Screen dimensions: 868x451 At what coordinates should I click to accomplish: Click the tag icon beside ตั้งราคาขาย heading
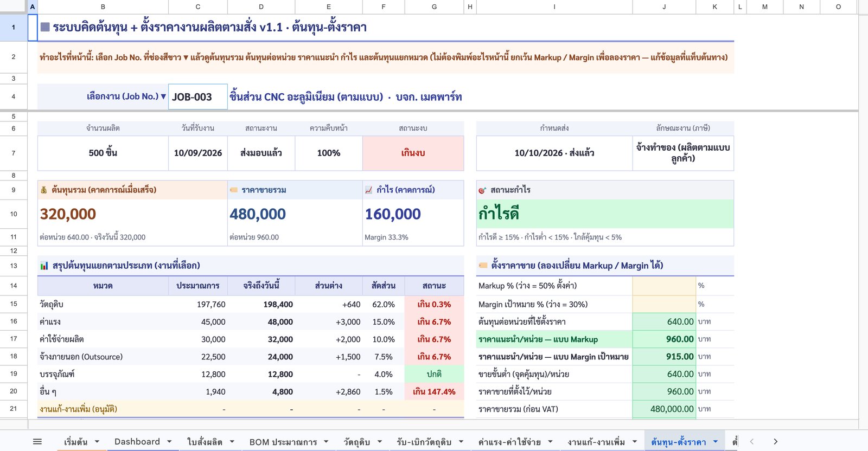click(x=483, y=266)
